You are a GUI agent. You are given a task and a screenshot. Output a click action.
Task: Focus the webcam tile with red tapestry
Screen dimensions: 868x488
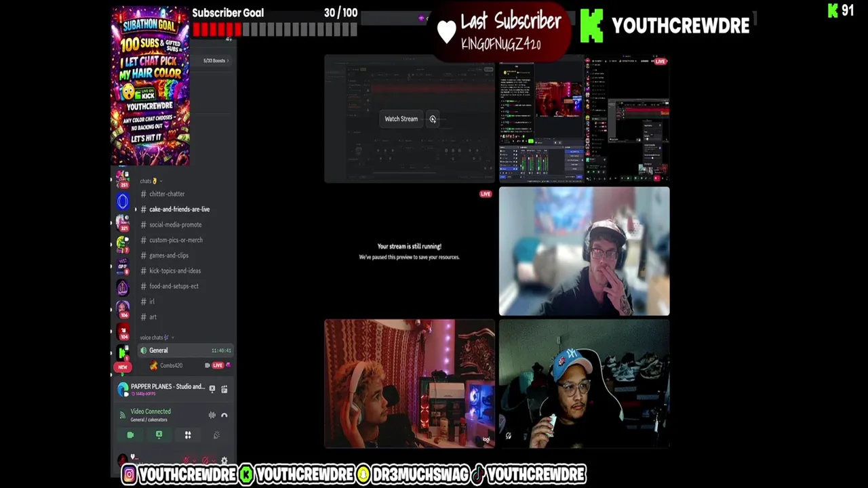coord(409,384)
